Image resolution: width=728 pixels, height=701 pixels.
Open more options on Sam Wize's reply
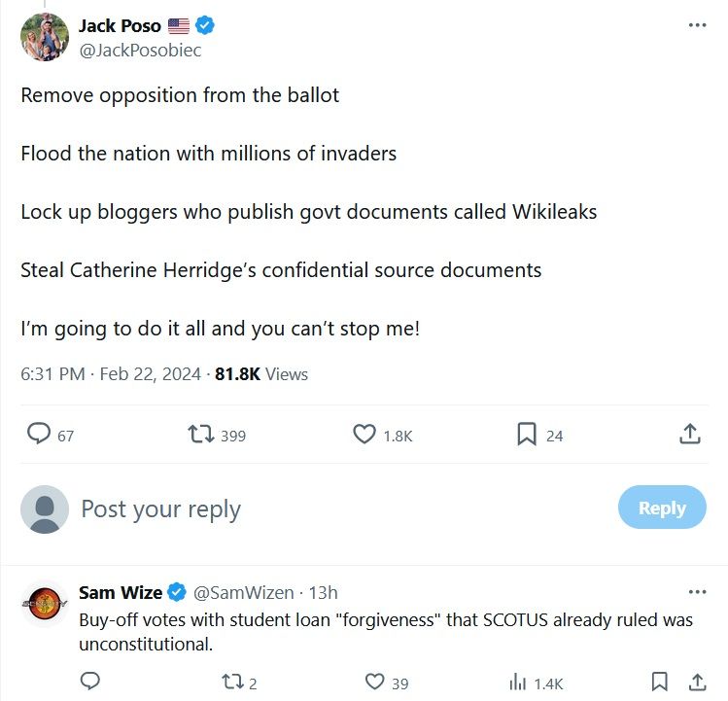click(697, 592)
